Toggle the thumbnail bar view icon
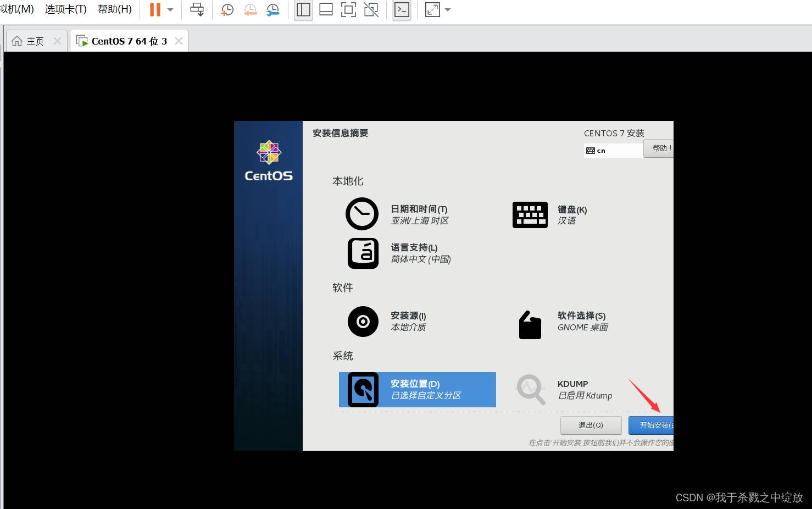Screen dimensions: 812x509 click(326, 10)
